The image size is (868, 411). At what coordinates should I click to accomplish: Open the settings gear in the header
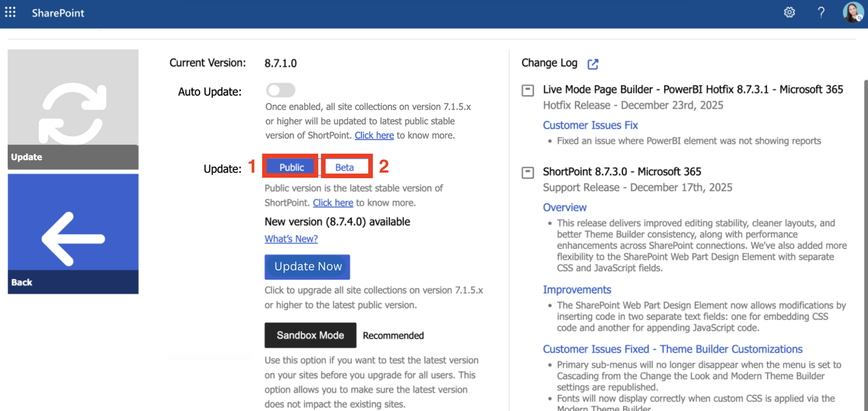(x=789, y=12)
